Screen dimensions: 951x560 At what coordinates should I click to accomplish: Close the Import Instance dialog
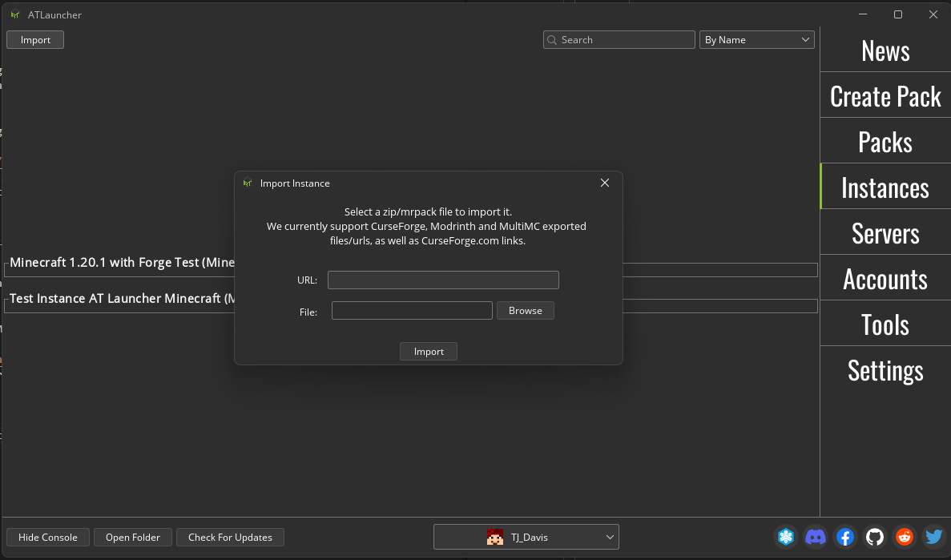tap(605, 183)
